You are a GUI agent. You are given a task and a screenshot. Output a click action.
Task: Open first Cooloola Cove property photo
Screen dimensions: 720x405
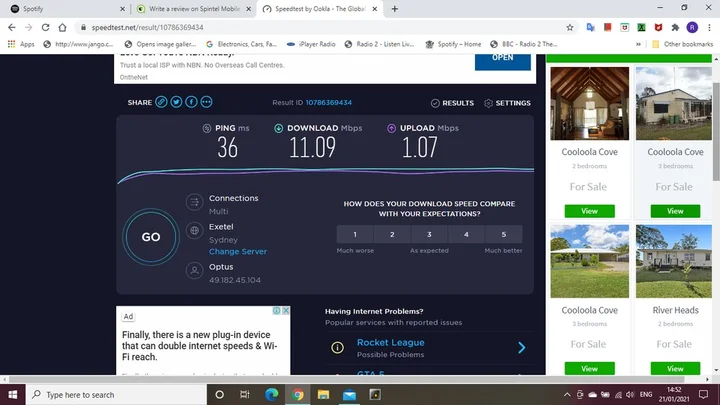click(x=590, y=103)
